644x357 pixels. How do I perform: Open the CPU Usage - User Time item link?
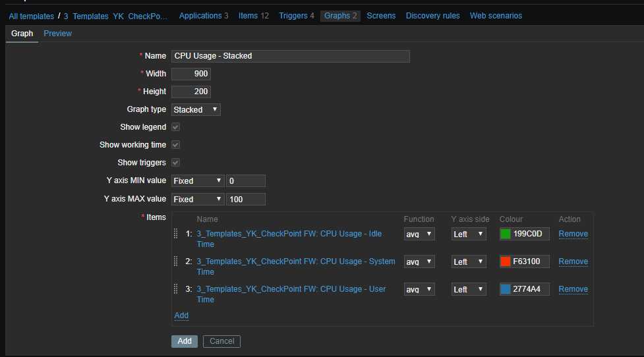point(291,294)
